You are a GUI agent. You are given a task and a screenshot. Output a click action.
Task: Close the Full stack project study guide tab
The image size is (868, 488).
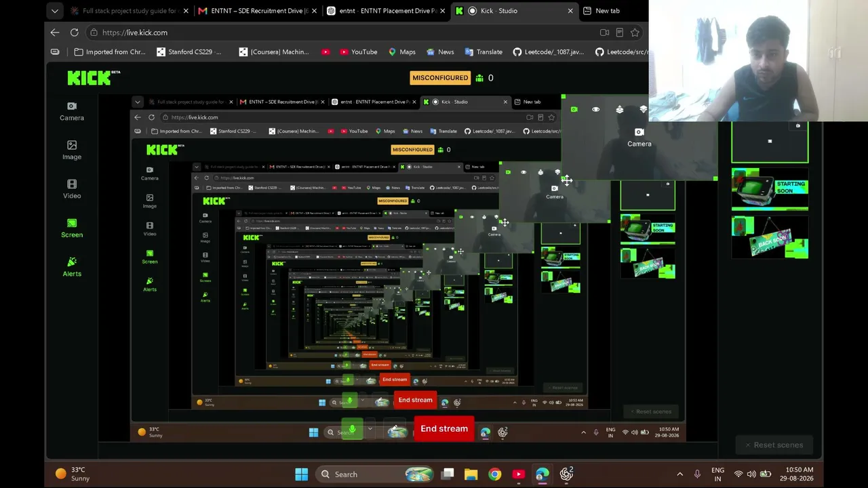(185, 11)
